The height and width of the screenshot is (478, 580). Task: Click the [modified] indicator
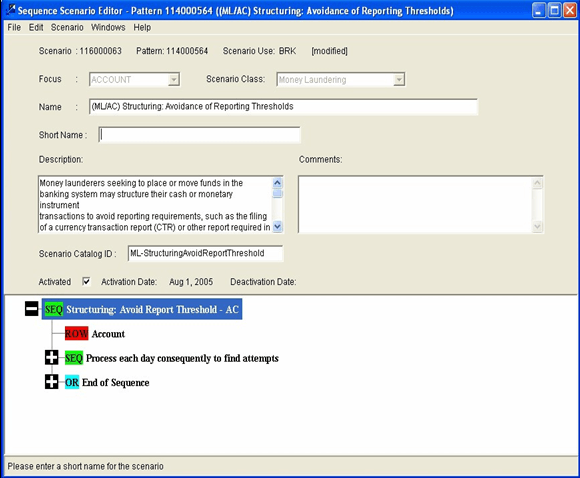tap(330, 51)
